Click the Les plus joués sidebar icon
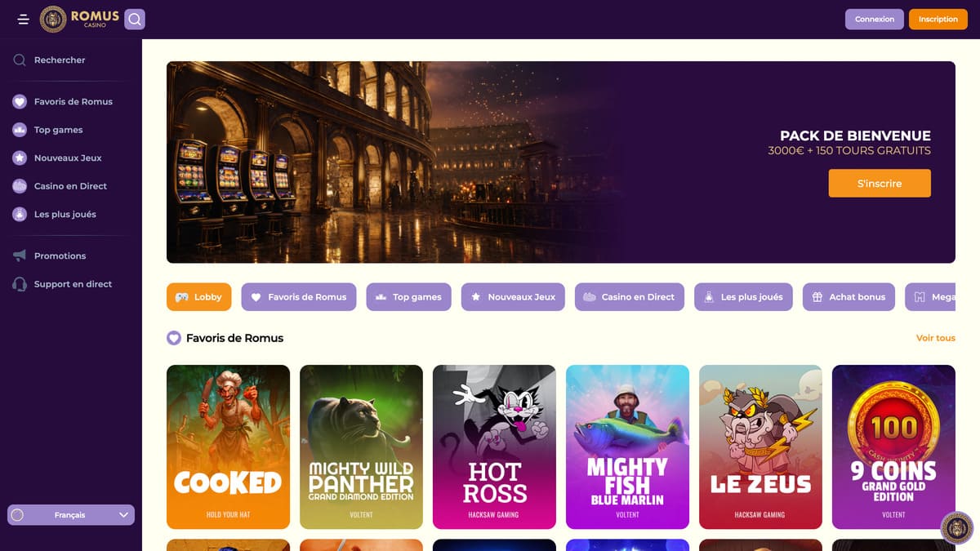The height and width of the screenshot is (551, 980). coord(20,214)
